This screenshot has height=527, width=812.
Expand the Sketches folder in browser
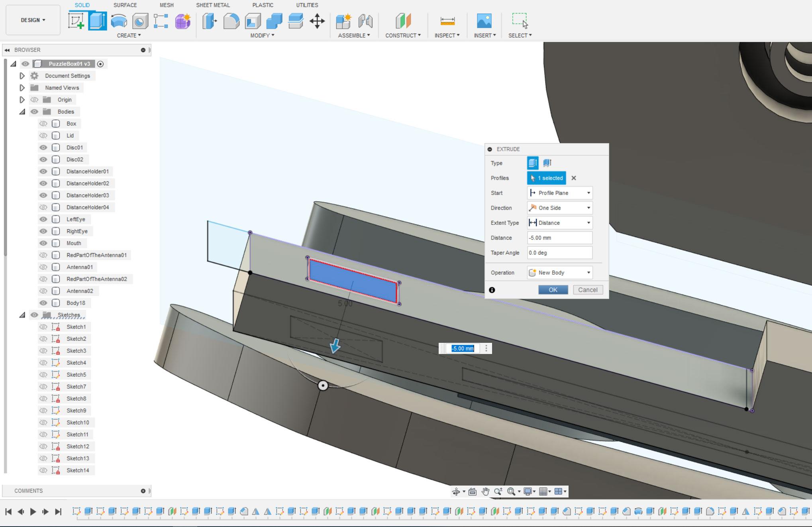coord(20,315)
